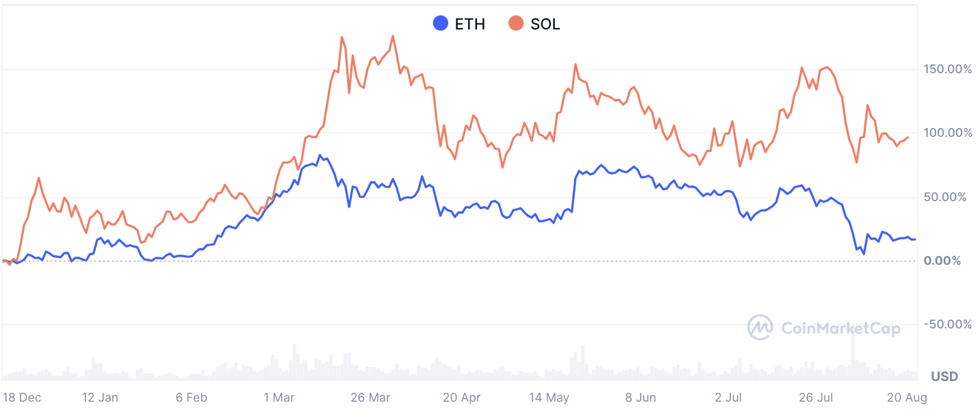The width and height of the screenshot is (980, 416).
Task: Select the 26 Mar date label
Action: pos(370,398)
